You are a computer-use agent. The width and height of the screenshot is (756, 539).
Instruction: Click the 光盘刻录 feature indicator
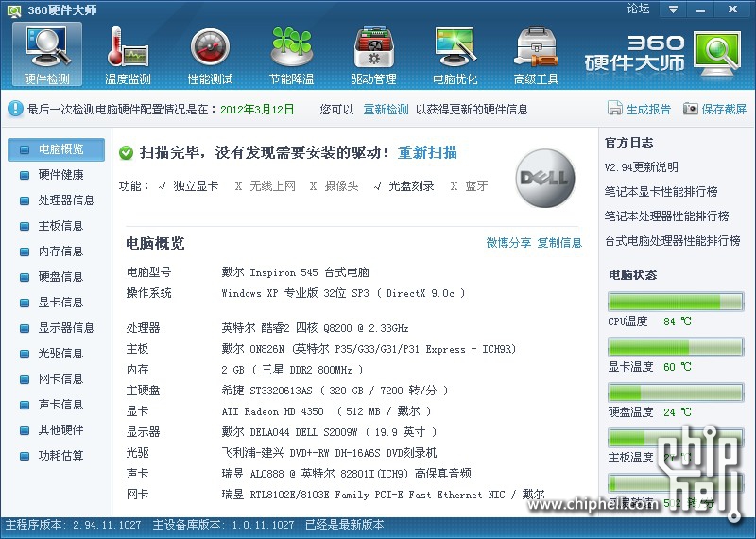tap(404, 185)
